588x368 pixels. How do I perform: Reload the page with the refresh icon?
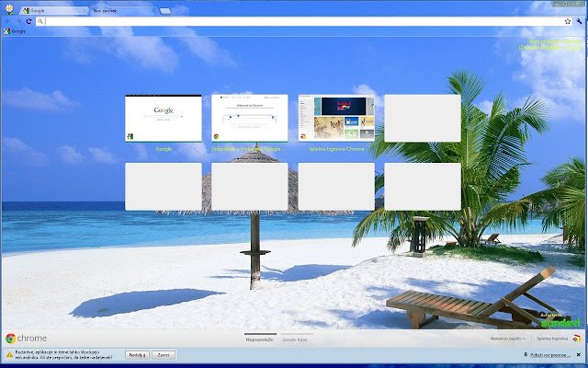(x=28, y=21)
